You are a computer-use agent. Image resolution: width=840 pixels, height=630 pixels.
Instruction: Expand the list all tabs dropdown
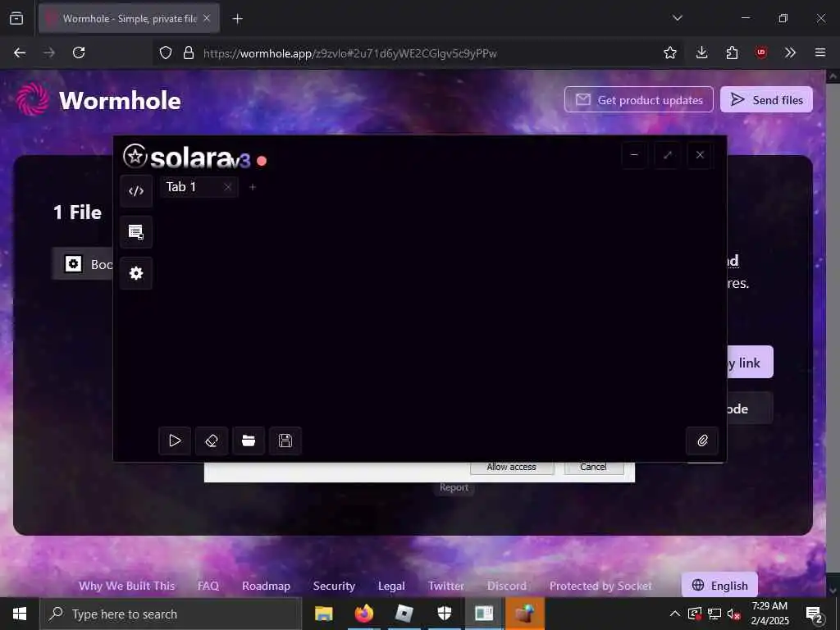(x=678, y=18)
